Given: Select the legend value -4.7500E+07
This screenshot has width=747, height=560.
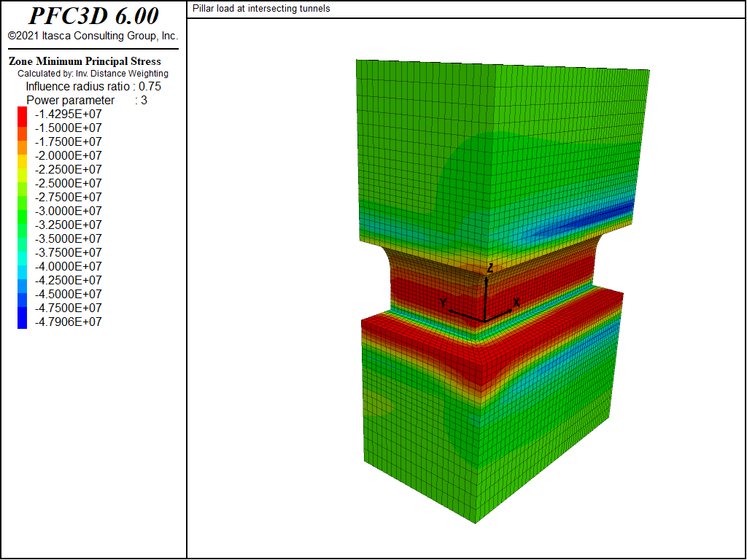Looking at the screenshot, I should (68, 308).
